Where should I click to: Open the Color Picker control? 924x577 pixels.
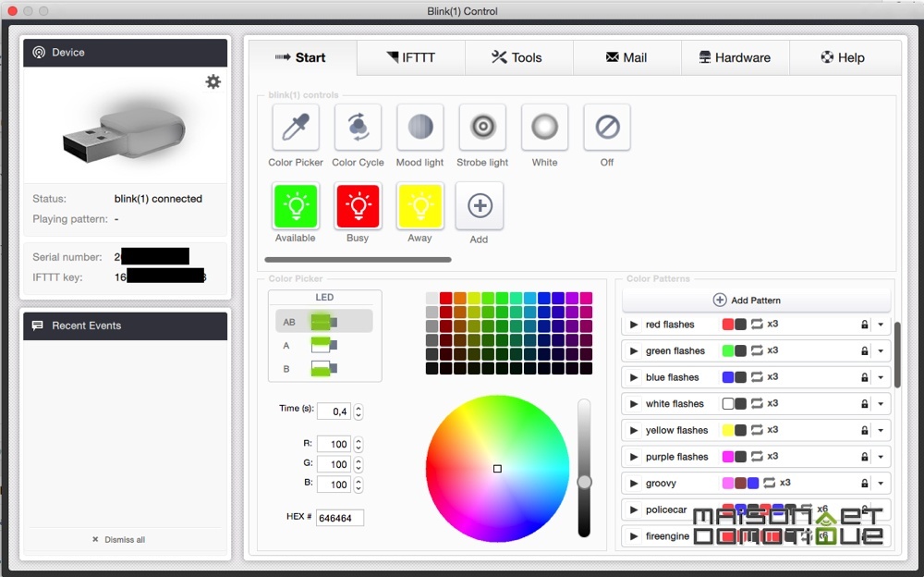[296, 127]
